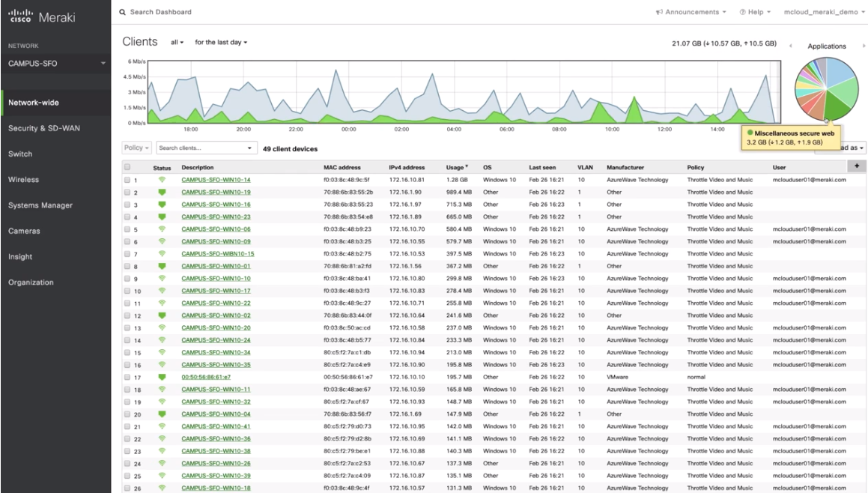Click the light green pie slice
The width and height of the screenshot is (868, 493).
tap(846, 91)
